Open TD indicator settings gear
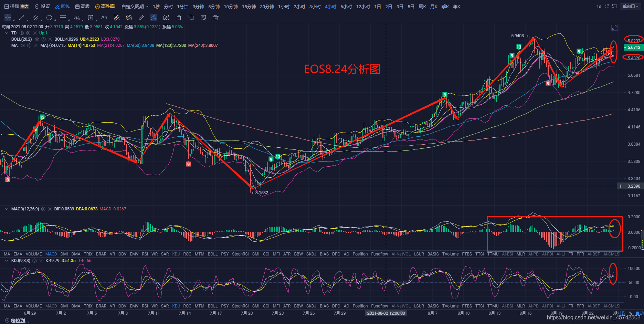 click(28, 33)
